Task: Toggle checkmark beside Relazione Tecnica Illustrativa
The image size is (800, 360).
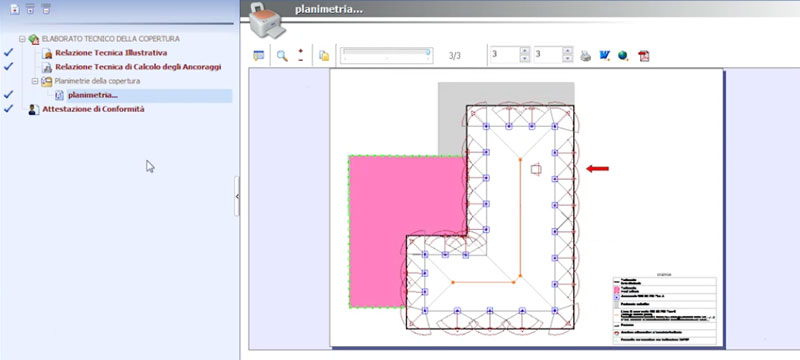Action: click(x=8, y=53)
